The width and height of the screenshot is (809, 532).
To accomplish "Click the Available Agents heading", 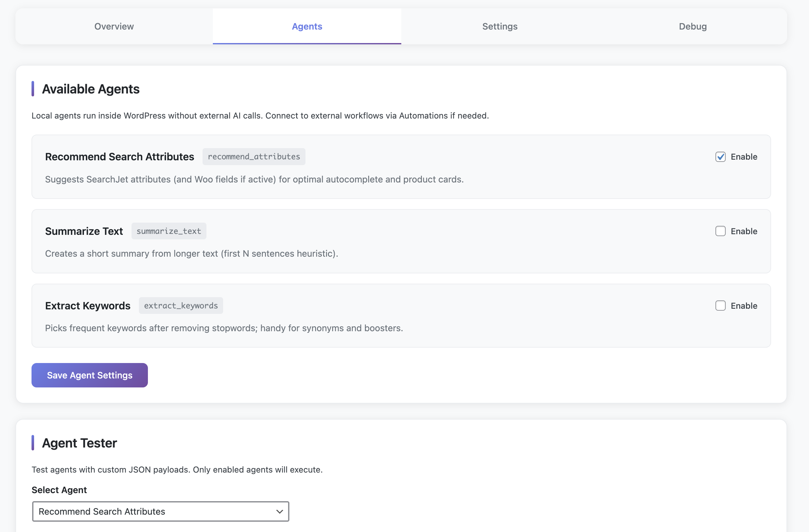I will (x=91, y=89).
